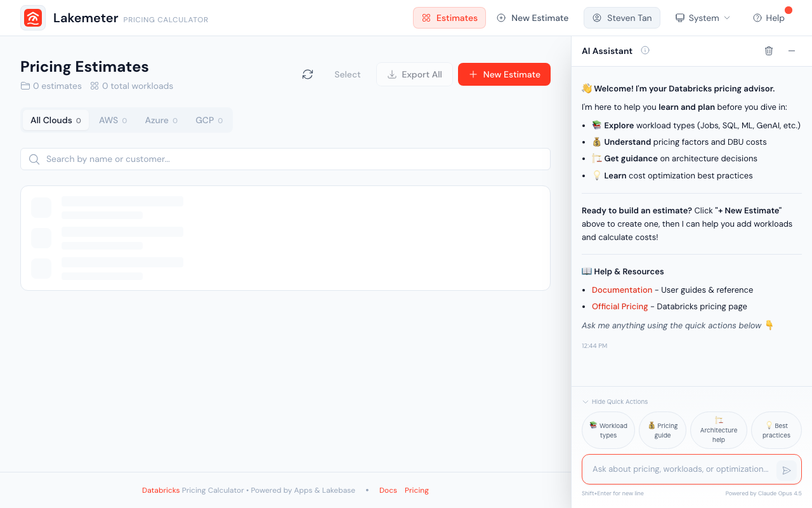Open the Official Pricing link
The width and height of the screenshot is (812, 508).
[x=620, y=306]
